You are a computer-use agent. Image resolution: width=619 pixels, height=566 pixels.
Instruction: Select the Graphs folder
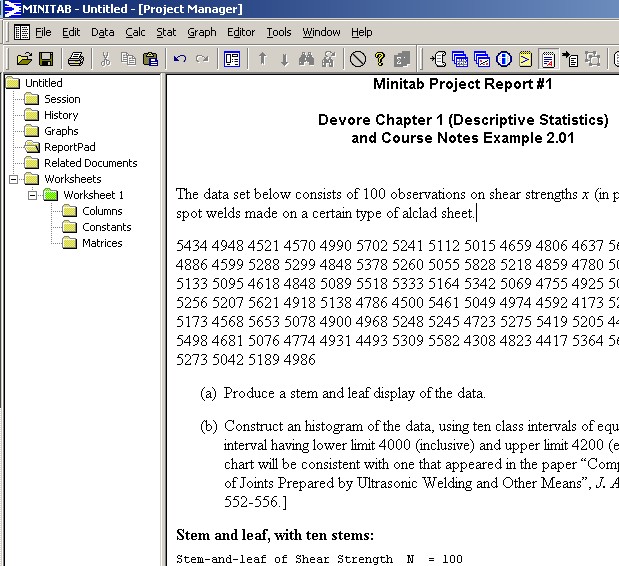point(51,131)
